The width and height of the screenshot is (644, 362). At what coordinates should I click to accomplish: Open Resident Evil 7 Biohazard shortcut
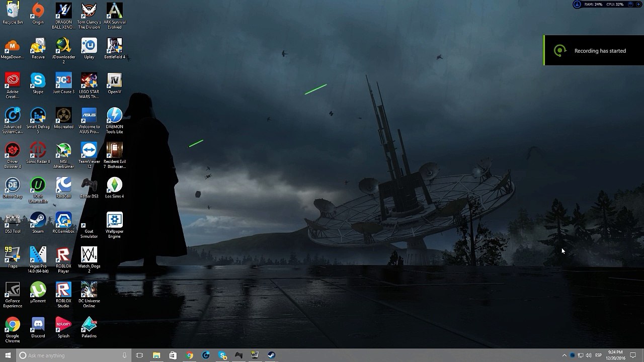click(115, 155)
